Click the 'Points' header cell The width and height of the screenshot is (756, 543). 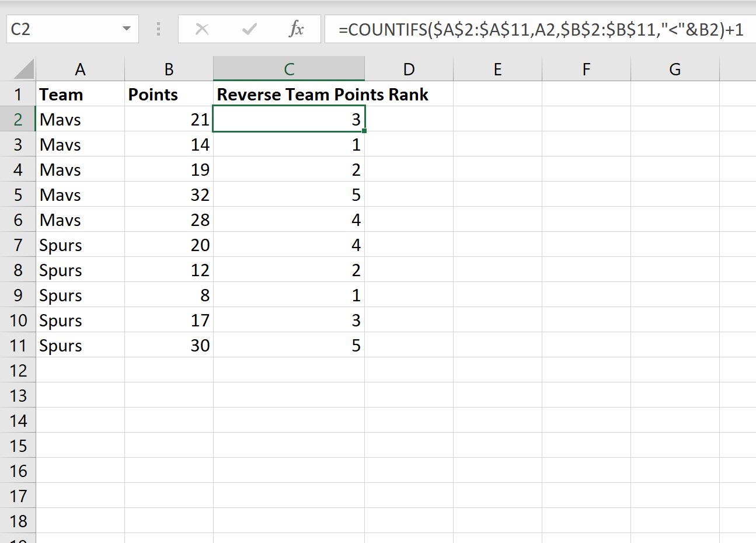point(169,94)
